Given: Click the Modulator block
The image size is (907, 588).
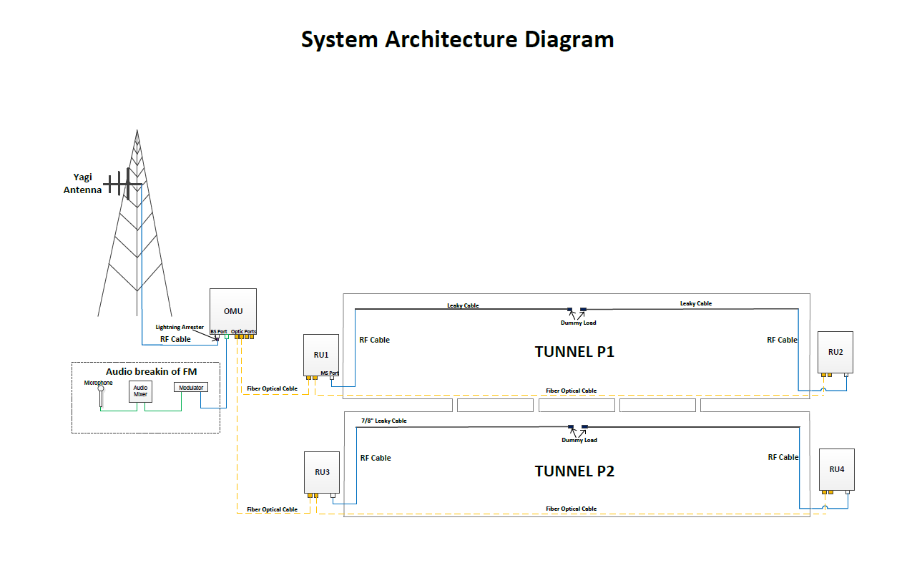Looking at the screenshot, I should click(x=191, y=388).
